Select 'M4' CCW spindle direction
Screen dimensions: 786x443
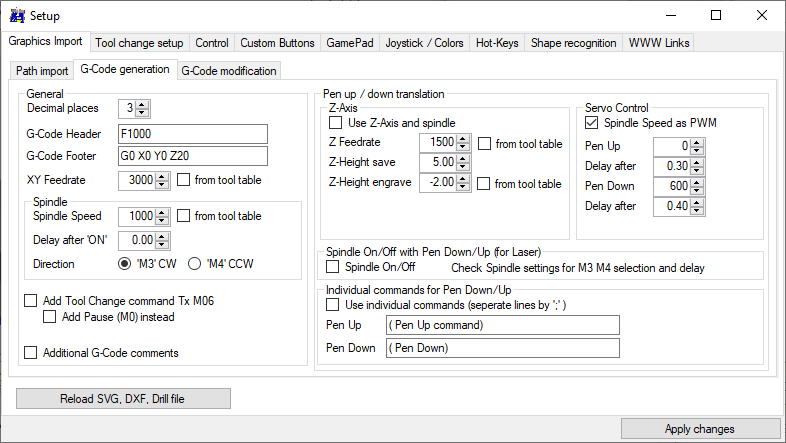pos(194,264)
